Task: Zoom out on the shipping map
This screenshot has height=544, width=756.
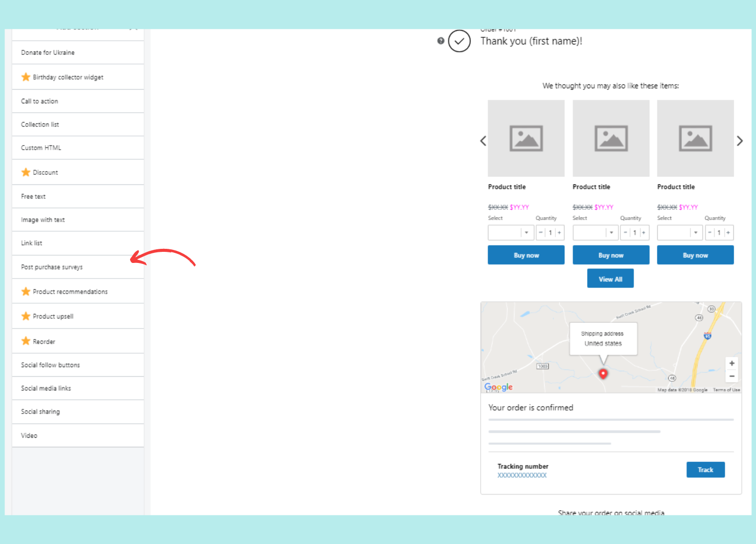Action: click(x=732, y=376)
